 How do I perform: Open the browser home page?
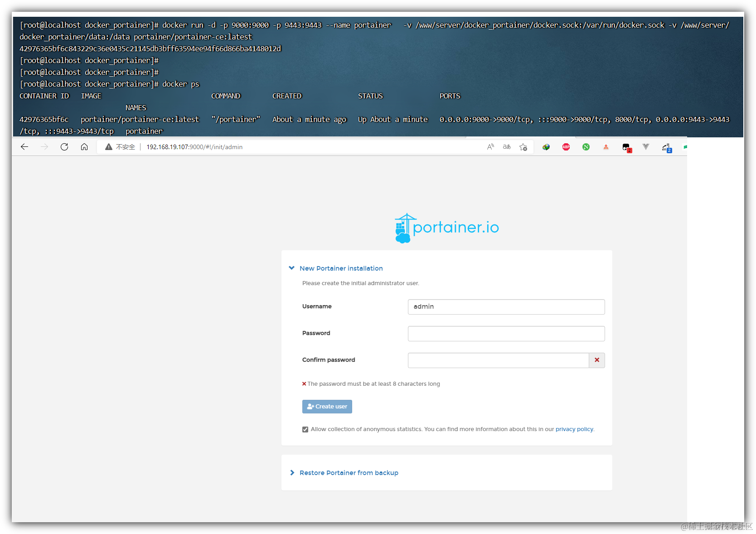pyautogui.click(x=84, y=147)
